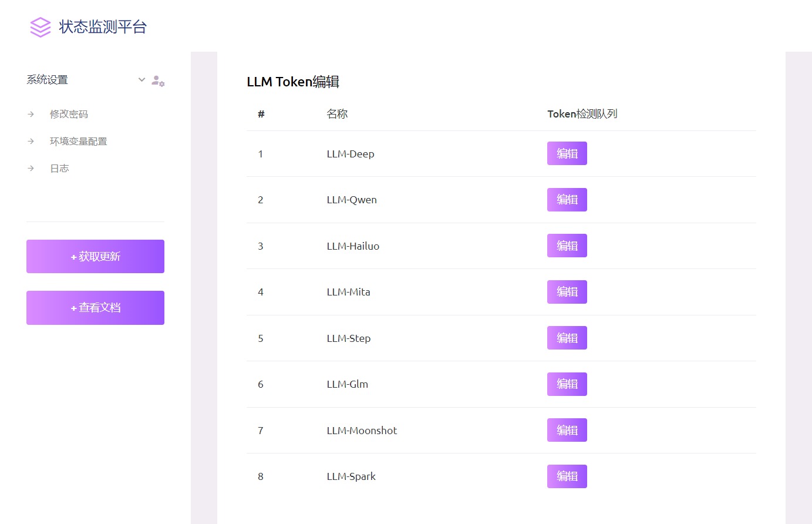Image resolution: width=812 pixels, height=524 pixels.
Task: Edit the LLM-Glm token queue
Action: pyautogui.click(x=567, y=384)
